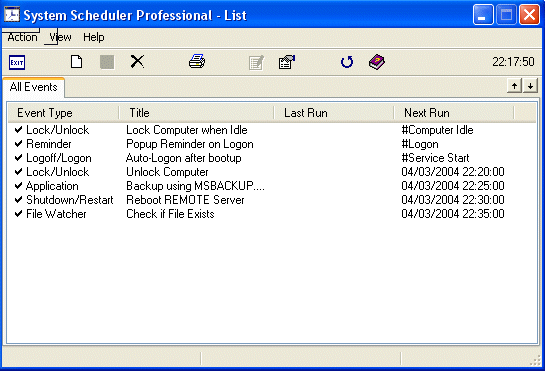The image size is (545, 371).
Task: Open the View menu
Action: (x=60, y=37)
